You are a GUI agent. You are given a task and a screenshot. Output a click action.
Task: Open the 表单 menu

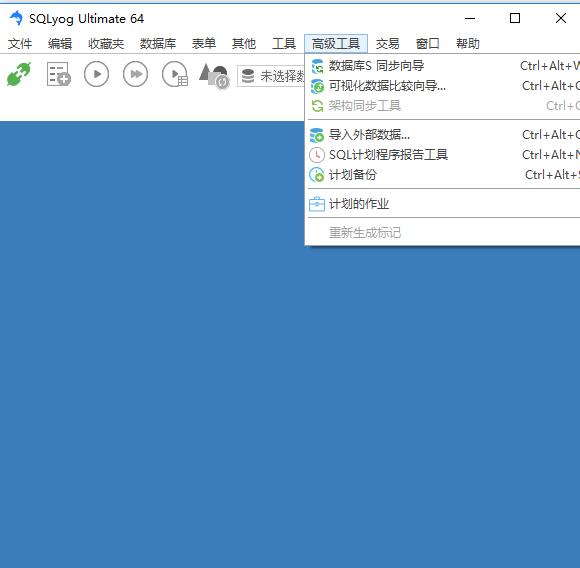[x=204, y=44]
